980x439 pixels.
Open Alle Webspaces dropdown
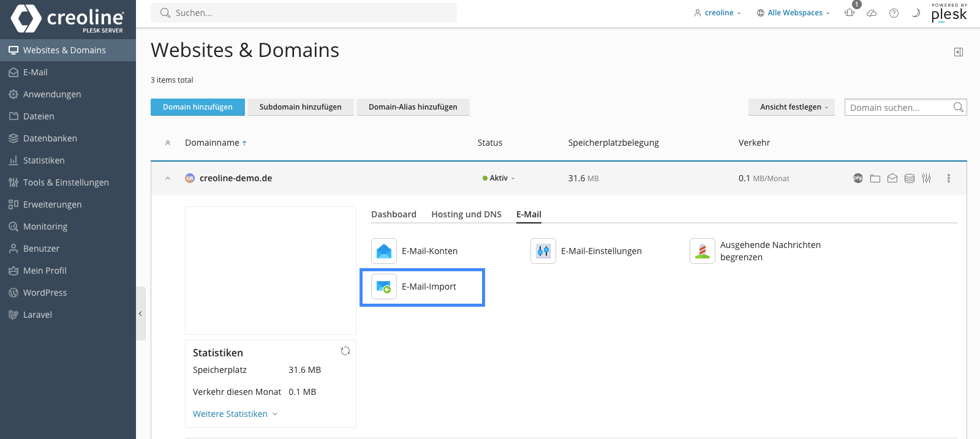(x=793, y=13)
